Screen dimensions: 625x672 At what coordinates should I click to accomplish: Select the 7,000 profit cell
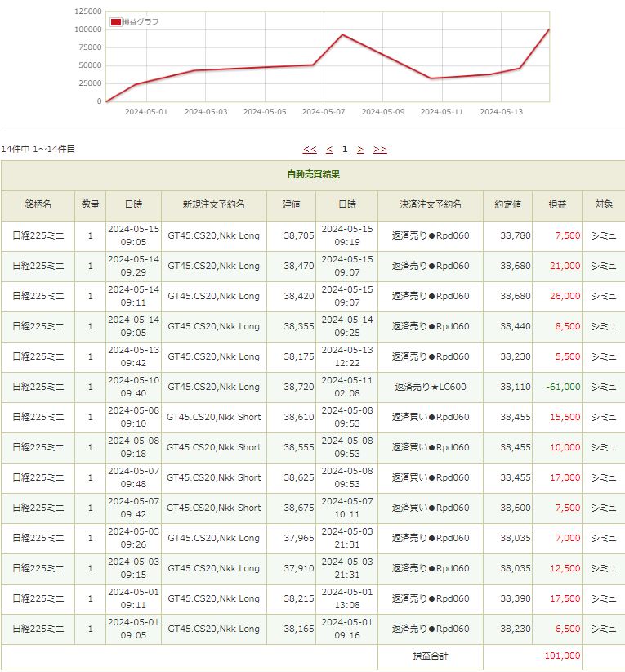(557, 538)
